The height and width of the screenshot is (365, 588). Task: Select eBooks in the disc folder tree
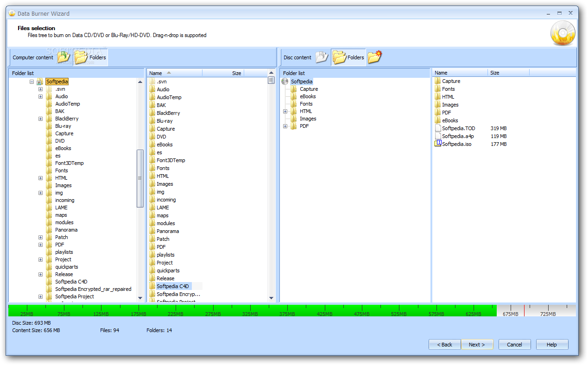point(308,96)
